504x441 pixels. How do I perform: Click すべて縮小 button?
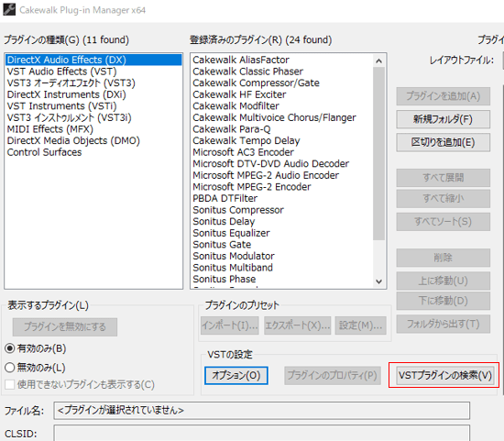coord(444,198)
